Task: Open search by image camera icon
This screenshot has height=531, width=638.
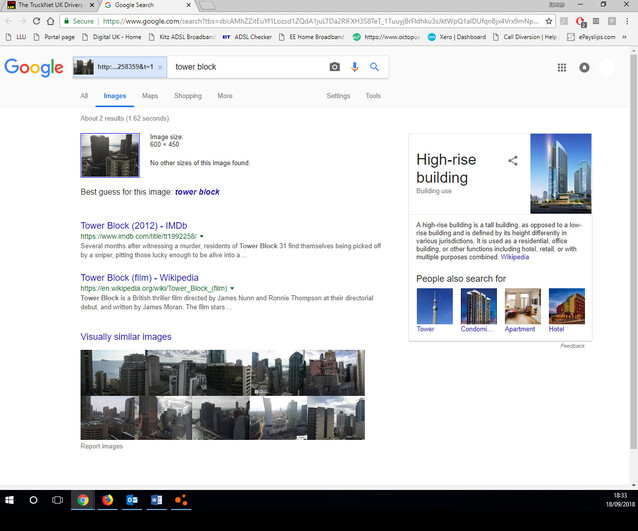Action: (x=334, y=67)
